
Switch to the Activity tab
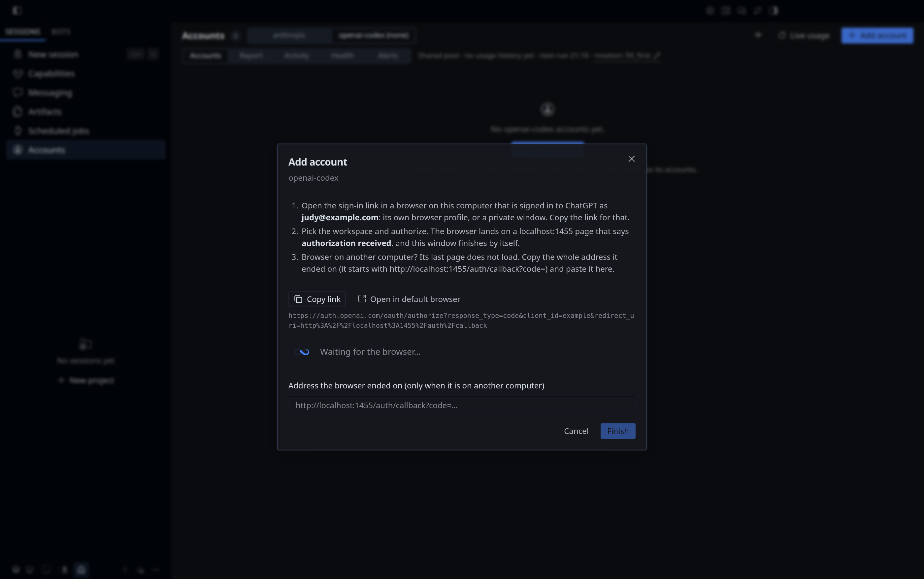[x=296, y=56]
